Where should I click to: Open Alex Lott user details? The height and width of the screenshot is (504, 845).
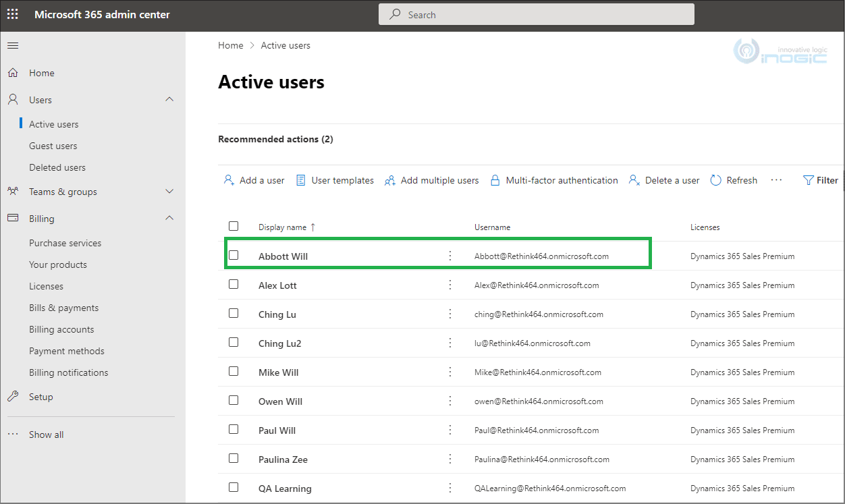277,285
